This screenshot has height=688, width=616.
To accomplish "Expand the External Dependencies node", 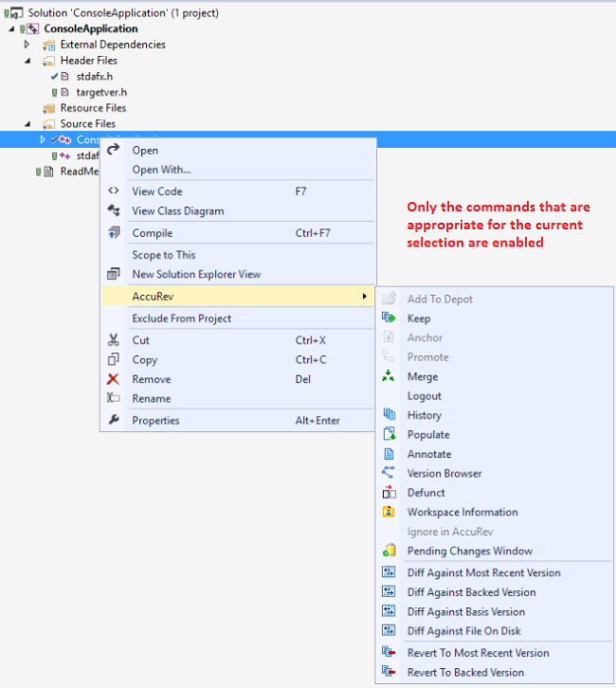I will pos(27,45).
